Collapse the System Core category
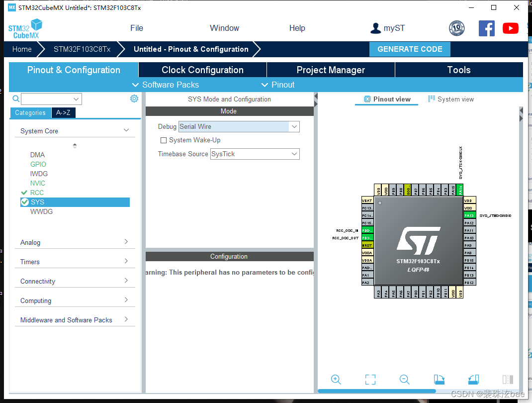This screenshot has width=532, height=403. point(126,130)
